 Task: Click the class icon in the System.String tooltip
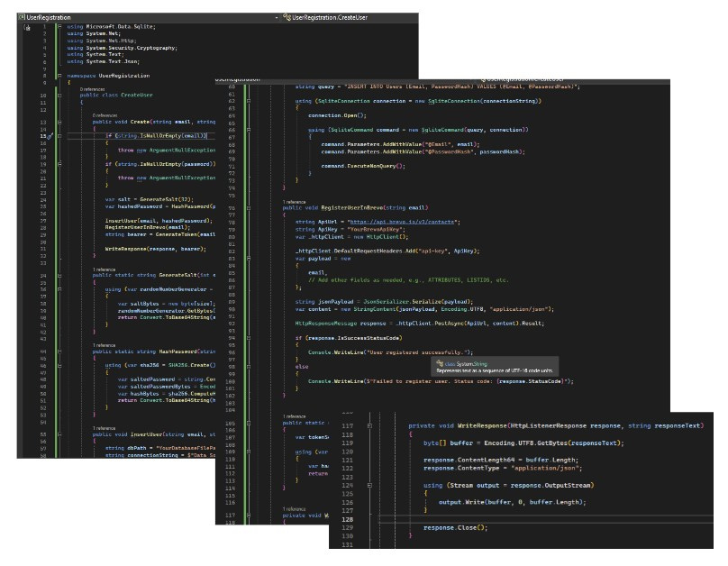(440, 364)
